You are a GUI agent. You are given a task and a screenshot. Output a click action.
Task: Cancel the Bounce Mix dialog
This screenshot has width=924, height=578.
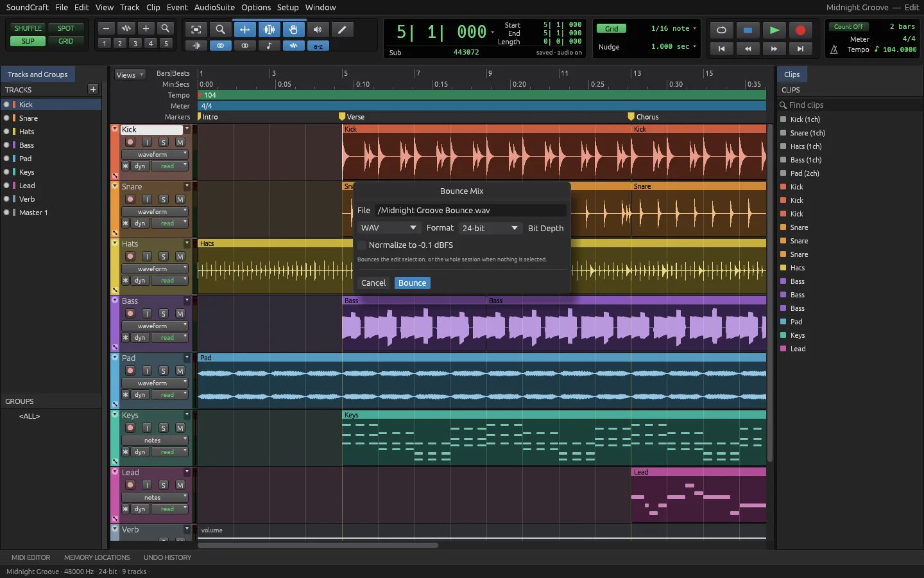click(x=373, y=283)
